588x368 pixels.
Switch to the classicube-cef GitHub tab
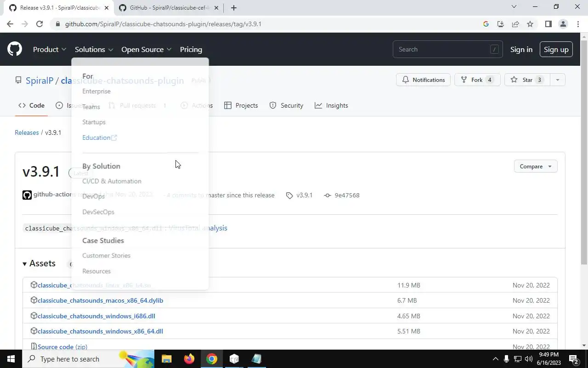point(169,8)
